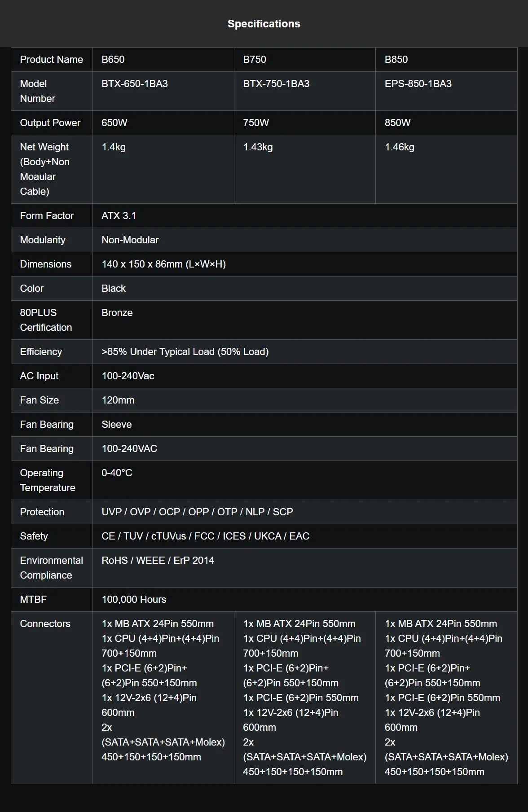Select the ATX 3.1 form factor value
The width and height of the screenshot is (528, 812).
119,215
